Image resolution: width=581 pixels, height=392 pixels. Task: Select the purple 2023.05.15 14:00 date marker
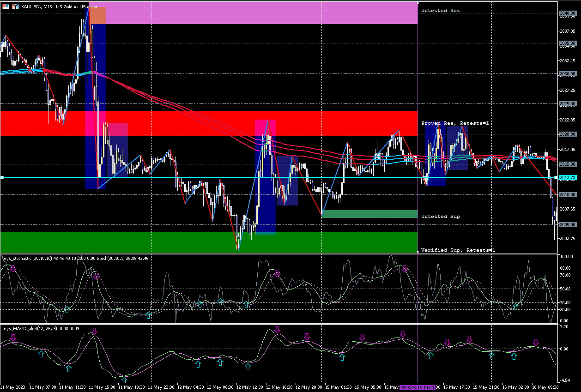(x=418, y=387)
